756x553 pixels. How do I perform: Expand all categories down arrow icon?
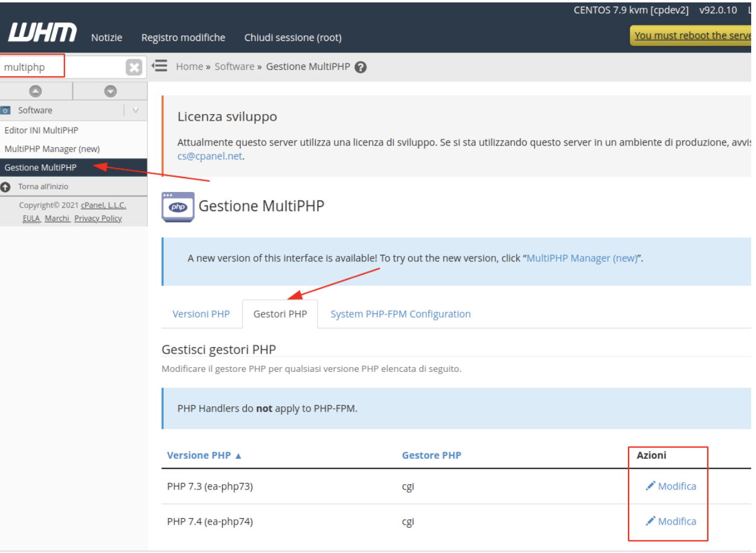point(110,91)
